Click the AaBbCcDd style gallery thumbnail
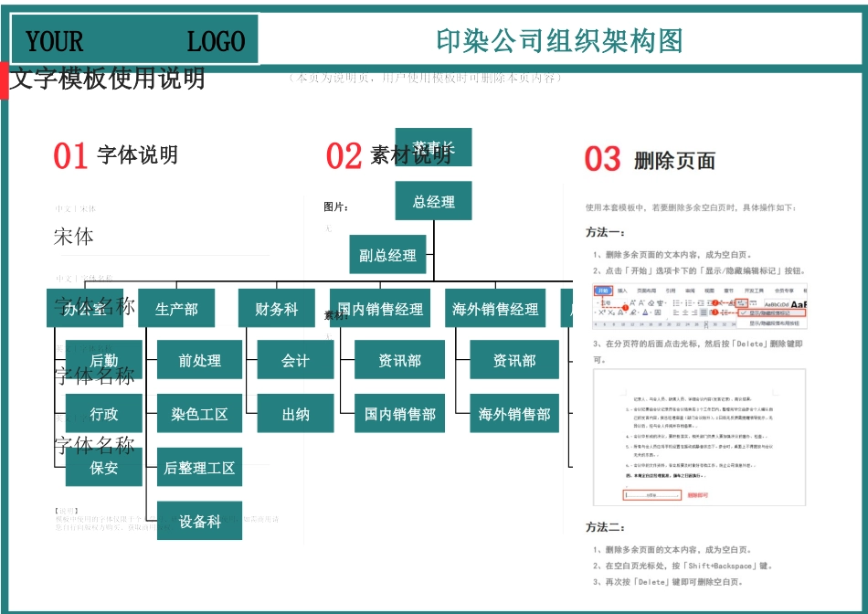The height and width of the screenshot is (614, 868). (777, 304)
